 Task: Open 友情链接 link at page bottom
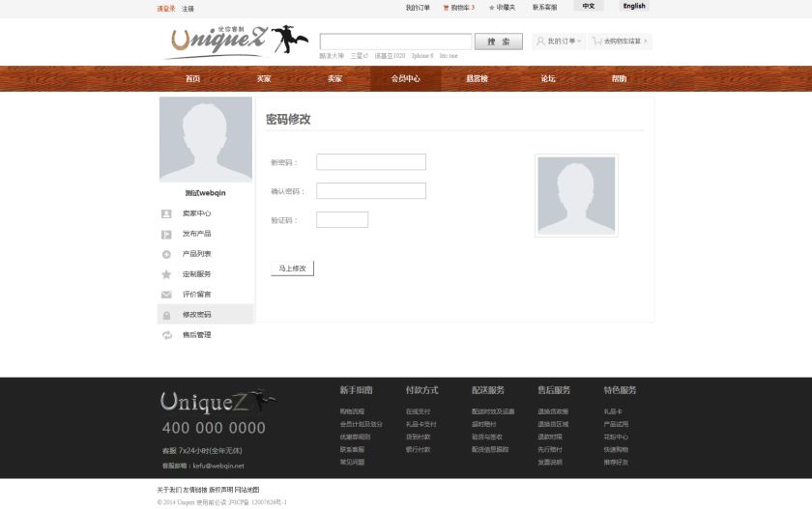[194, 490]
